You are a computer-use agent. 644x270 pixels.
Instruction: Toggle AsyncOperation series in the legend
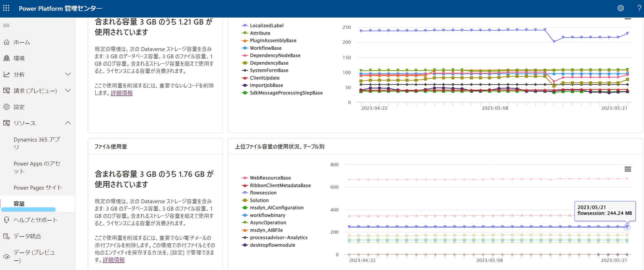264,223
